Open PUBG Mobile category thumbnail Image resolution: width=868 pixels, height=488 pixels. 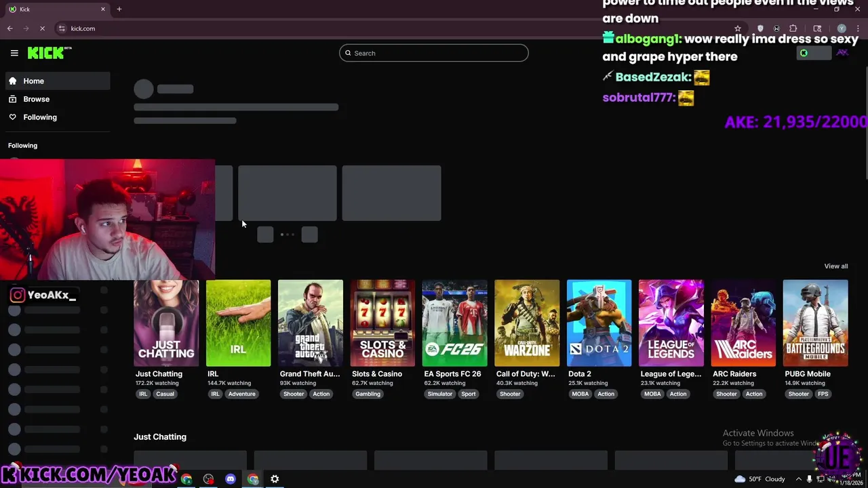[x=816, y=323]
